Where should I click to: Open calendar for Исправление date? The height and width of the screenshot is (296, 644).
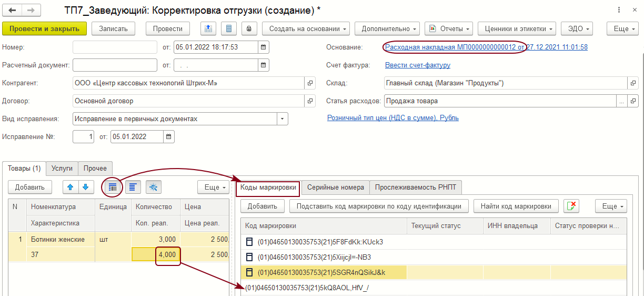(x=168, y=137)
